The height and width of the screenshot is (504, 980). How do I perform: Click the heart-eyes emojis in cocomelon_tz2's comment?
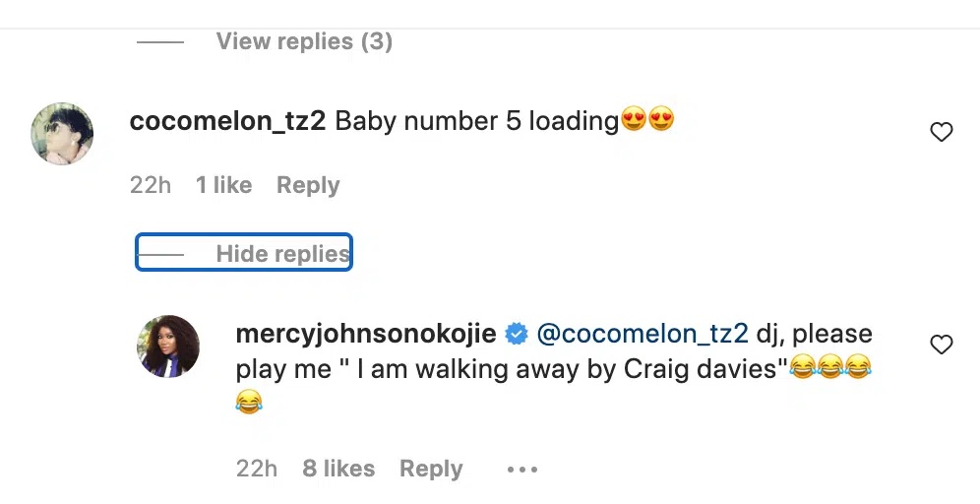pyautogui.click(x=647, y=121)
